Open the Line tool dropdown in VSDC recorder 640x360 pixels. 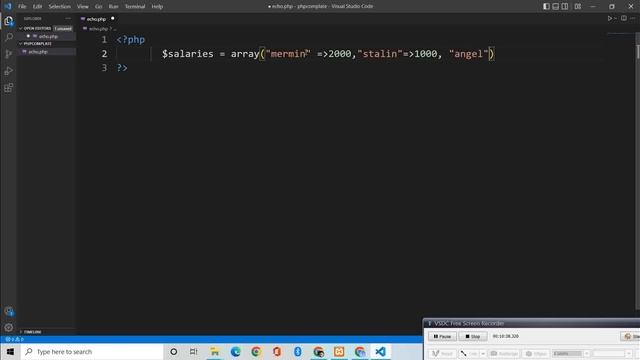483,353
